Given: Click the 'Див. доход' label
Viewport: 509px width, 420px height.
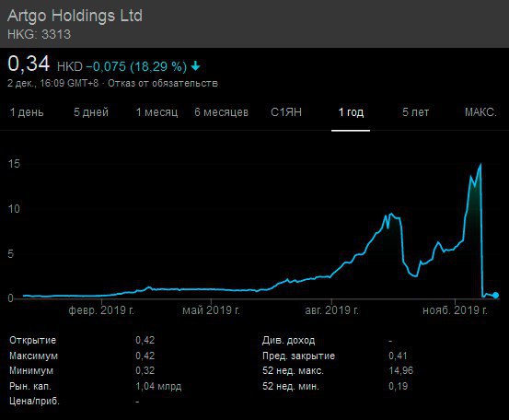Looking at the screenshot, I should click(x=289, y=341).
